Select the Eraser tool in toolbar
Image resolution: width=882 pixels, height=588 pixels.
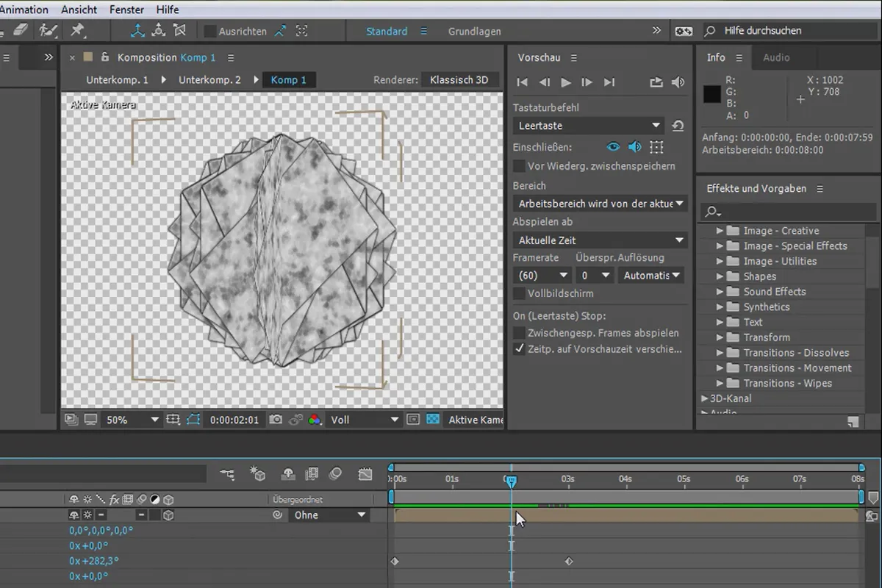coord(21,30)
